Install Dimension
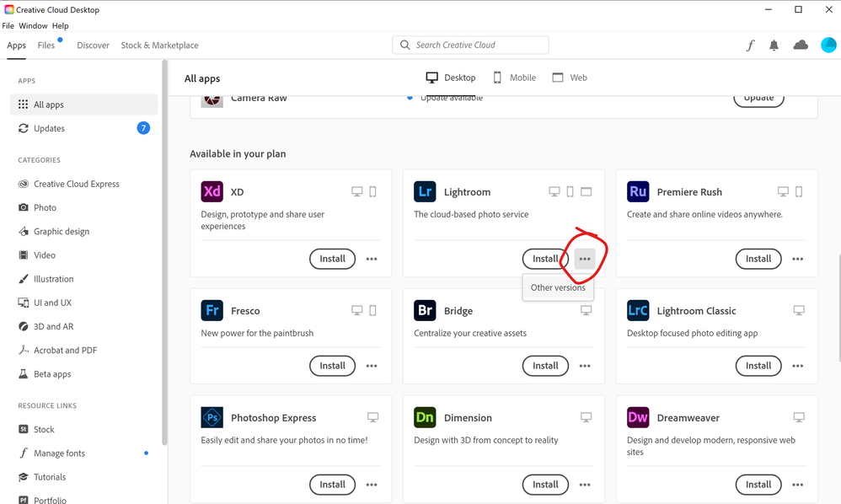Image resolution: width=841 pixels, height=504 pixels. (545, 485)
